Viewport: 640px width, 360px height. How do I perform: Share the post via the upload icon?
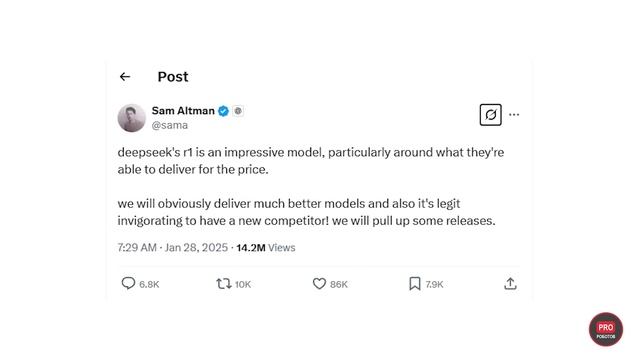point(510,284)
